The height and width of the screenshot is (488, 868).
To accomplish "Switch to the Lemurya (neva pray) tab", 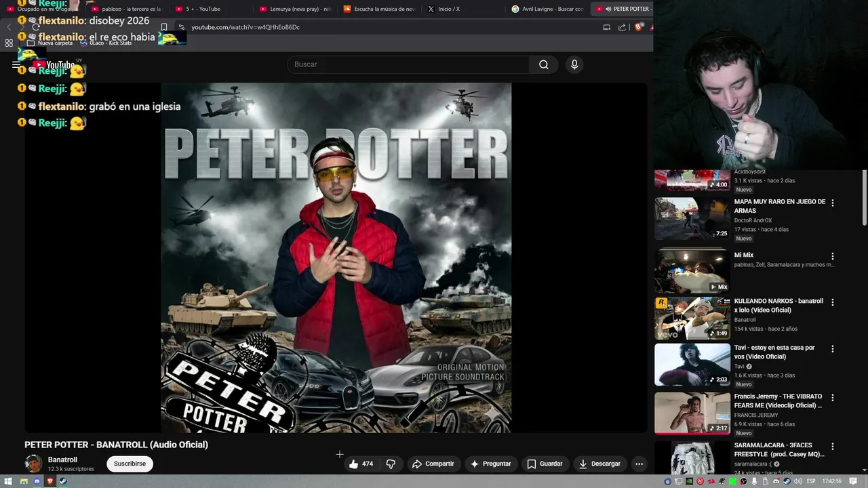I will point(295,9).
